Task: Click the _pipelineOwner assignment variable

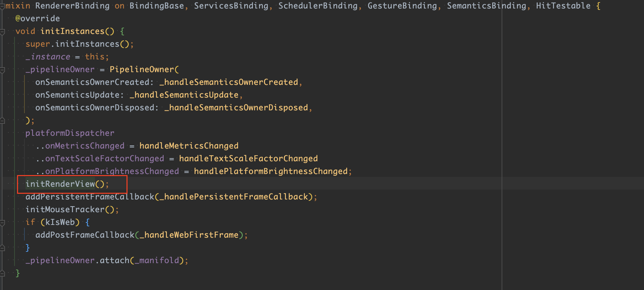Action: pyautogui.click(x=60, y=69)
